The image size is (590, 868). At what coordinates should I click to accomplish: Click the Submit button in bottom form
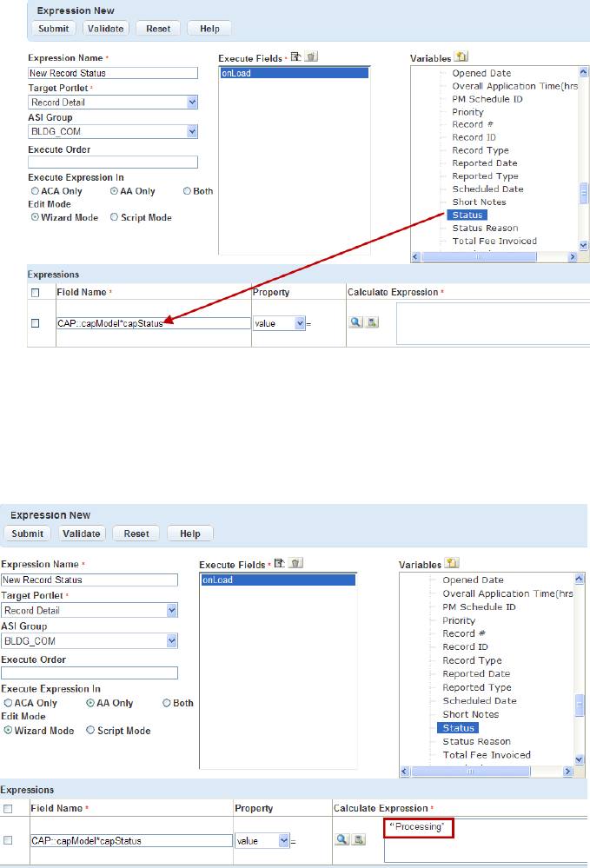click(27, 533)
